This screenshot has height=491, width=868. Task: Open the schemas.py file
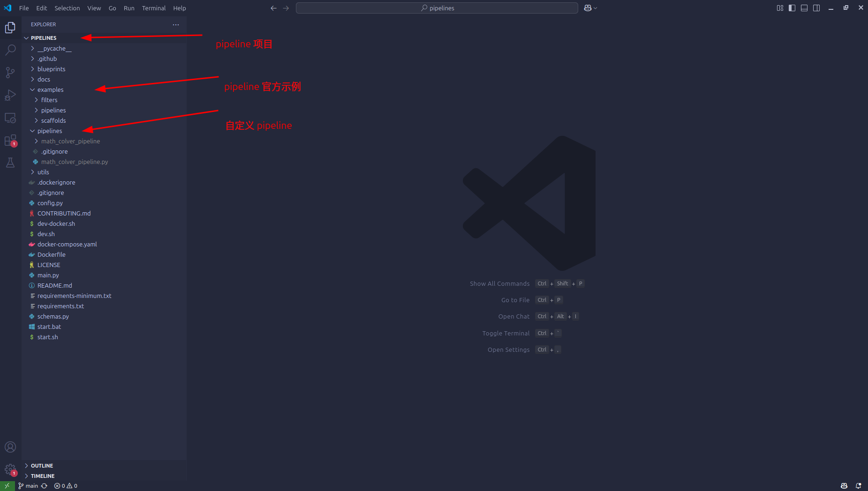pos(104,316)
